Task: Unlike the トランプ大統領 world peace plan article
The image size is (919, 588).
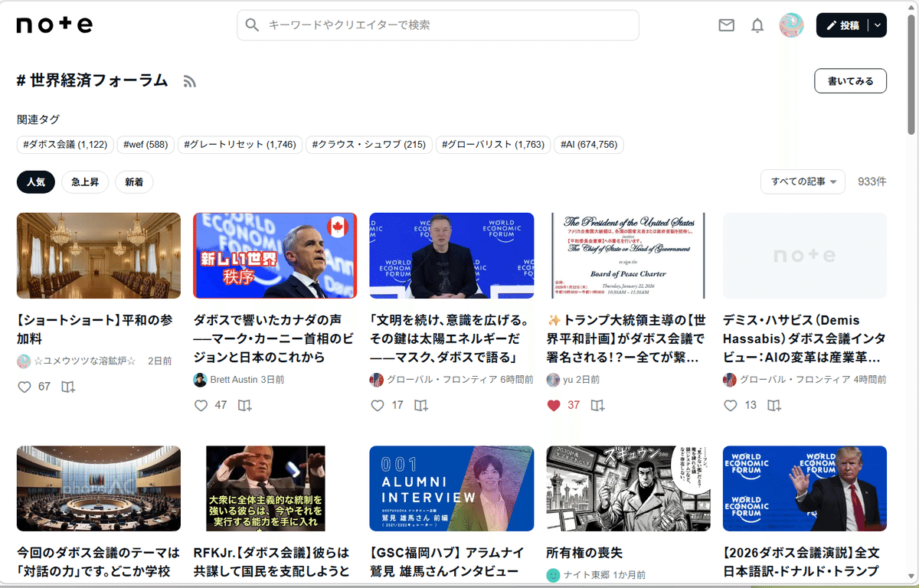Action: 554,405
